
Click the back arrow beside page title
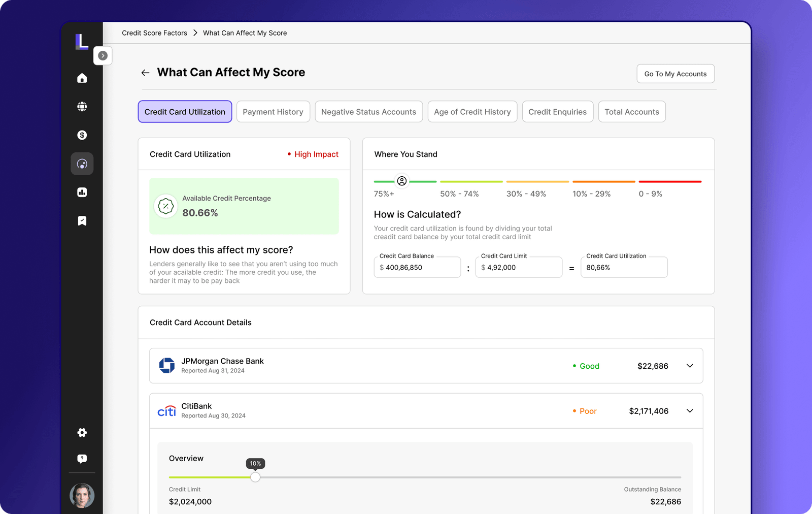coord(145,73)
